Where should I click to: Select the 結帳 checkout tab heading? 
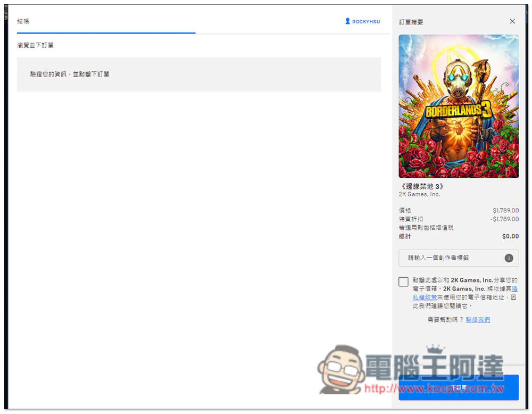pyautogui.click(x=23, y=21)
